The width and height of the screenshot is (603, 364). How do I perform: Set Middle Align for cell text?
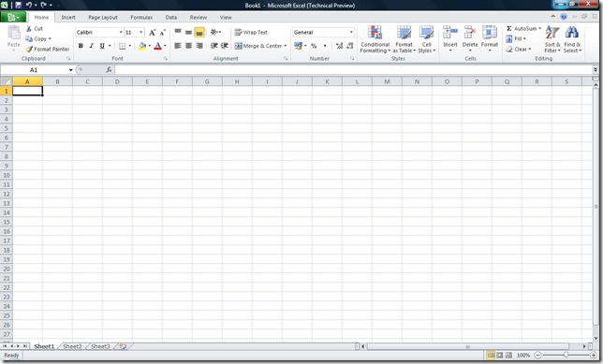click(x=188, y=33)
